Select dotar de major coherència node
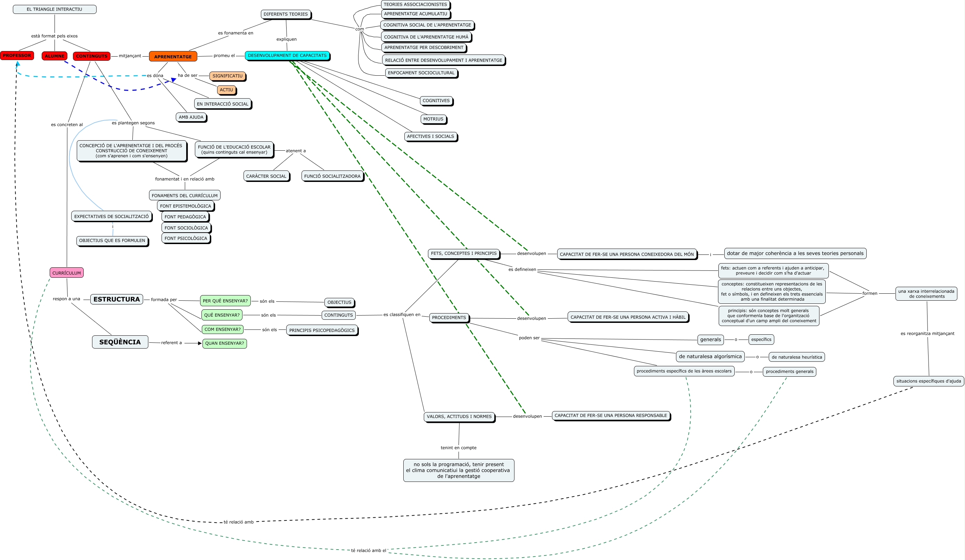The image size is (965, 560). 795,253
